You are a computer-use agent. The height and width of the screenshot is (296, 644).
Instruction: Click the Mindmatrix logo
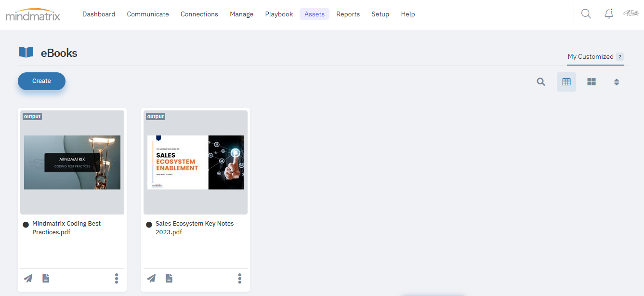[33, 14]
